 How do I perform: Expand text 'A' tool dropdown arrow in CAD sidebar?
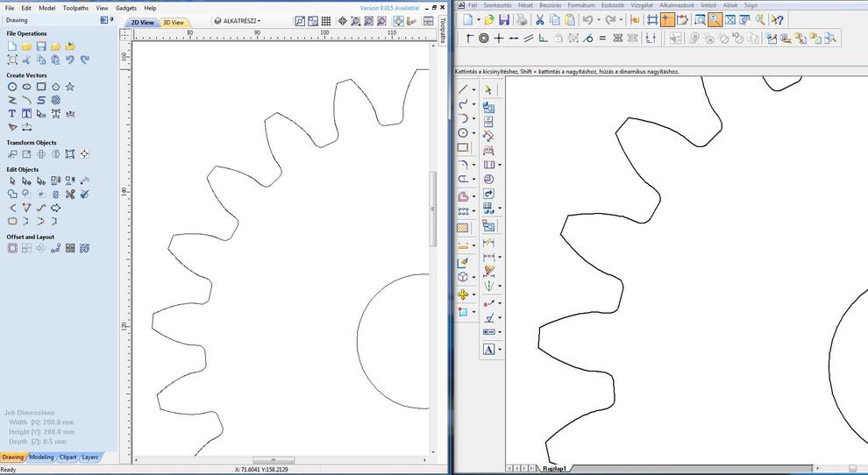tap(500, 350)
